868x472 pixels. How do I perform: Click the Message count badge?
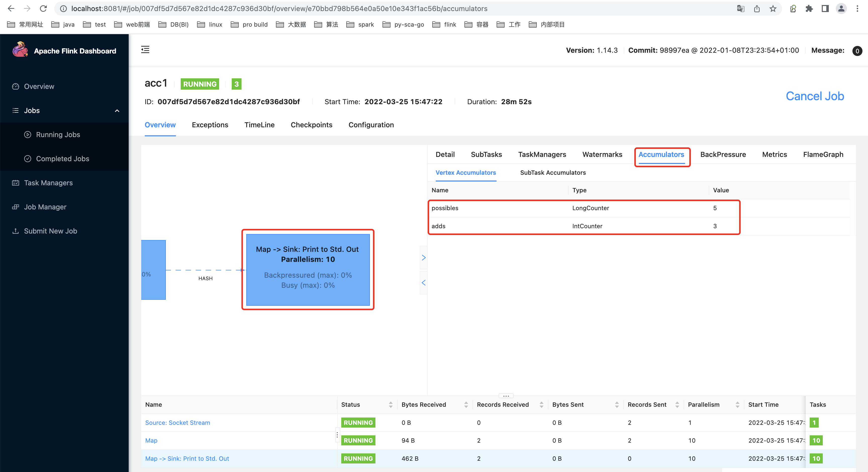[857, 51]
